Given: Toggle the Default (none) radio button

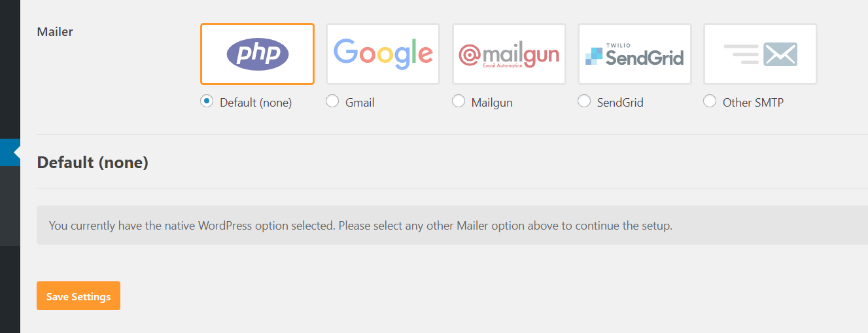Looking at the screenshot, I should click(x=207, y=101).
